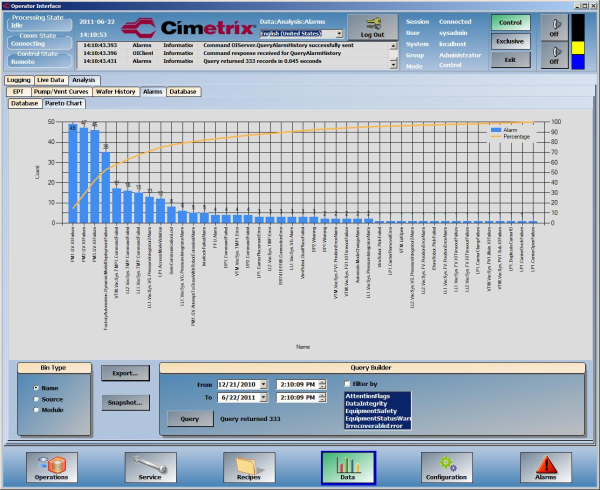Click the Cimetrix logo

pos(188,28)
